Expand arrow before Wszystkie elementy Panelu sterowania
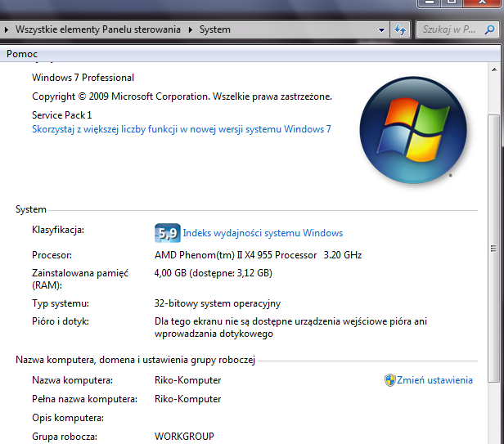 click(6, 30)
